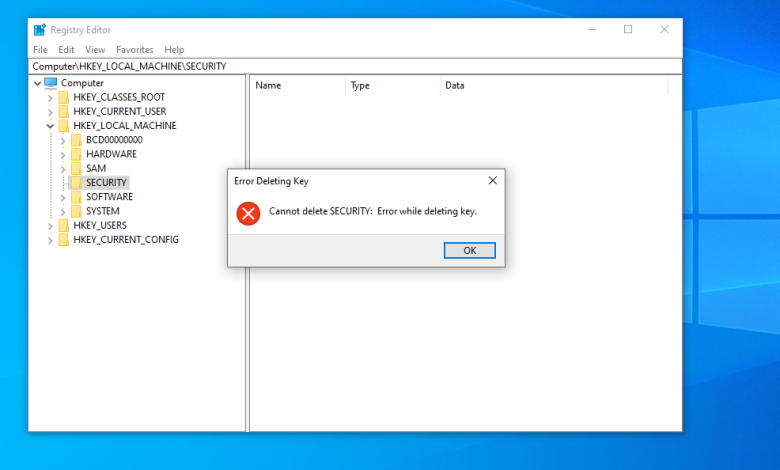780x470 pixels.
Task: Click OK in Error Deleting Key dialog
Action: [469, 250]
